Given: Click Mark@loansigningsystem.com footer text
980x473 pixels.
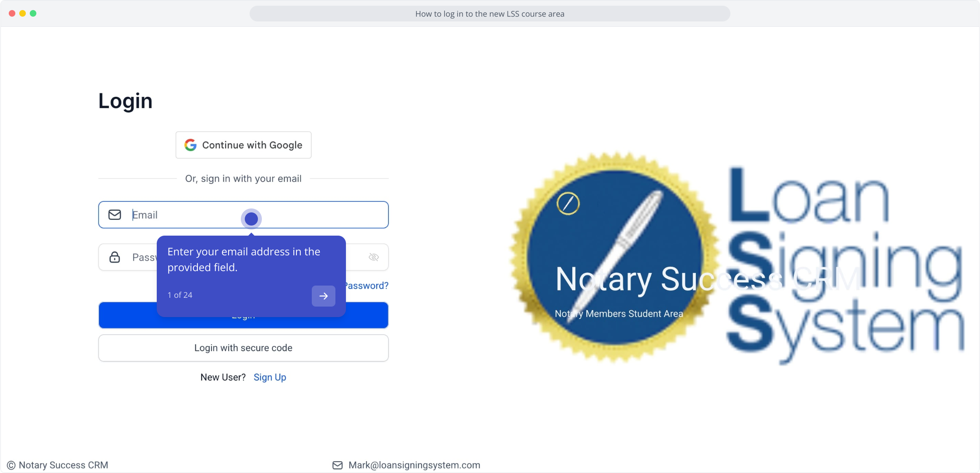Looking at the screenshot, I should (x=414, y=465).
